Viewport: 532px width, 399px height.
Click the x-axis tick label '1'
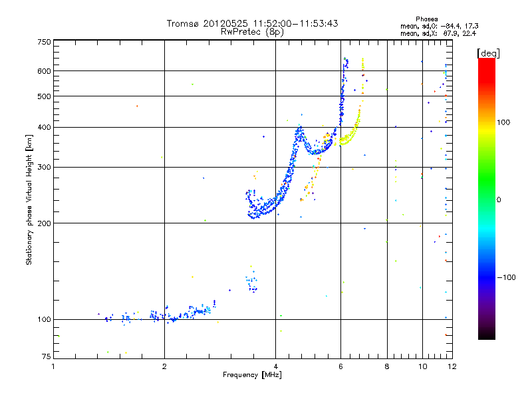(x=53, y=366)
